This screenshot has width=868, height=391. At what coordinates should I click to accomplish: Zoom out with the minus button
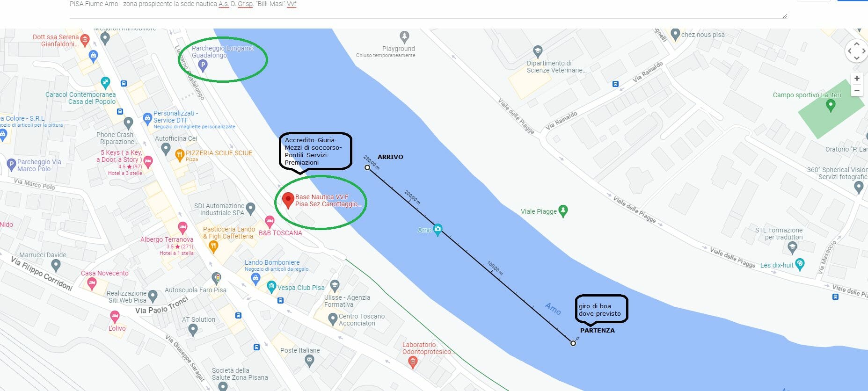pos(857,90)
